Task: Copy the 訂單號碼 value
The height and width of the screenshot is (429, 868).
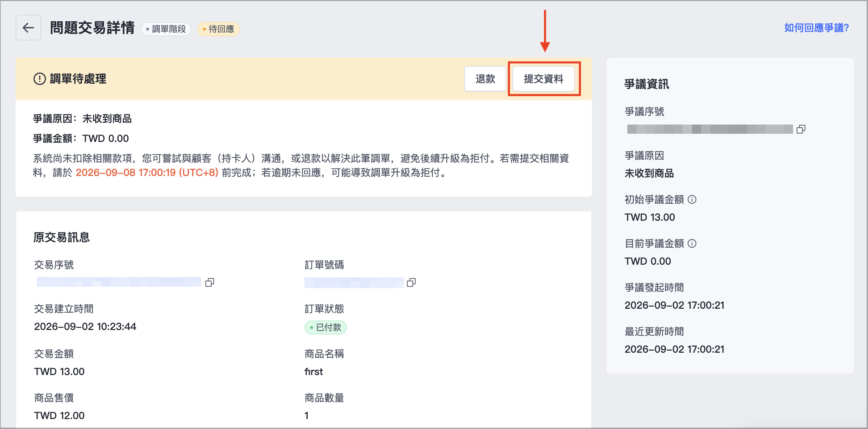Action: point(411,282)
